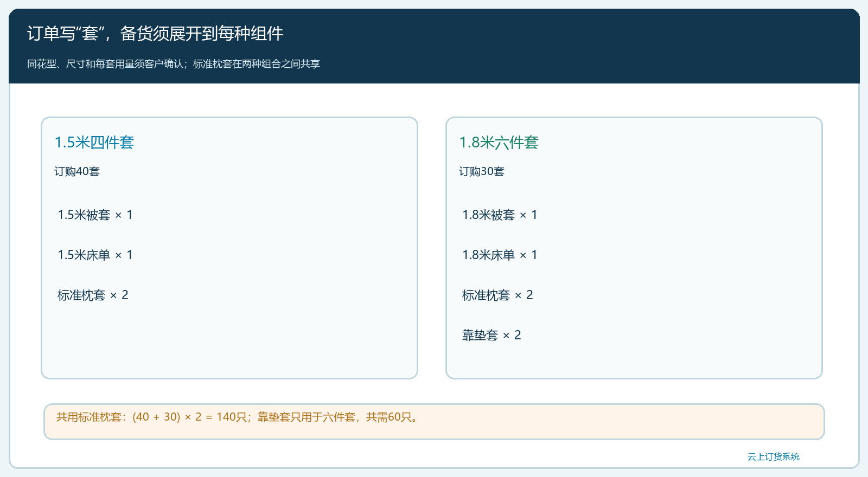Click the 共用标准枕套 140只 summary note
The image size is (868, 477).
click(434, 422)
